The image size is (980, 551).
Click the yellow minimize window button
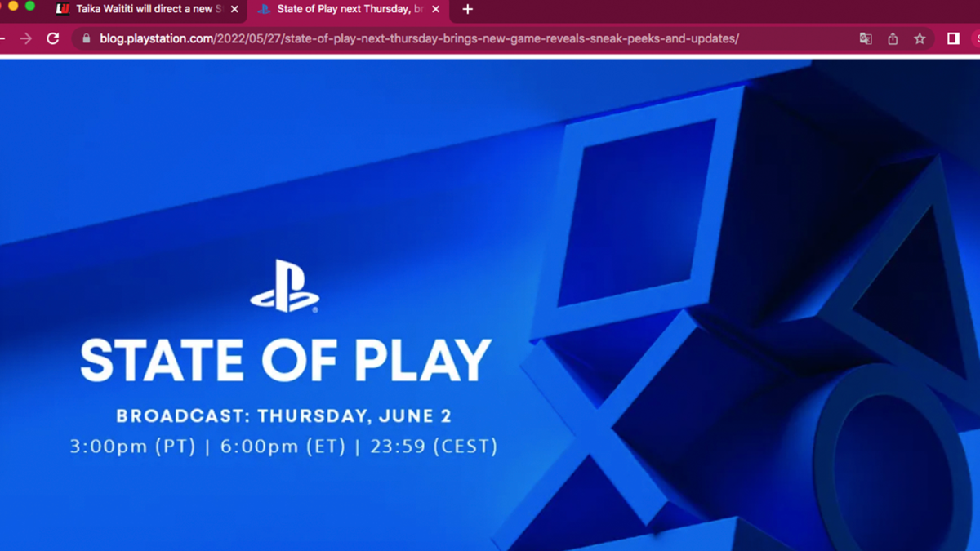(12, 6)
